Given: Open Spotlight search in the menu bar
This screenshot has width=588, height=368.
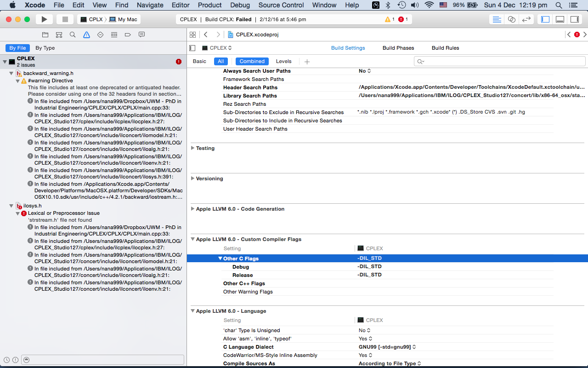Looking at the screenshot, I should pos(559,5).
